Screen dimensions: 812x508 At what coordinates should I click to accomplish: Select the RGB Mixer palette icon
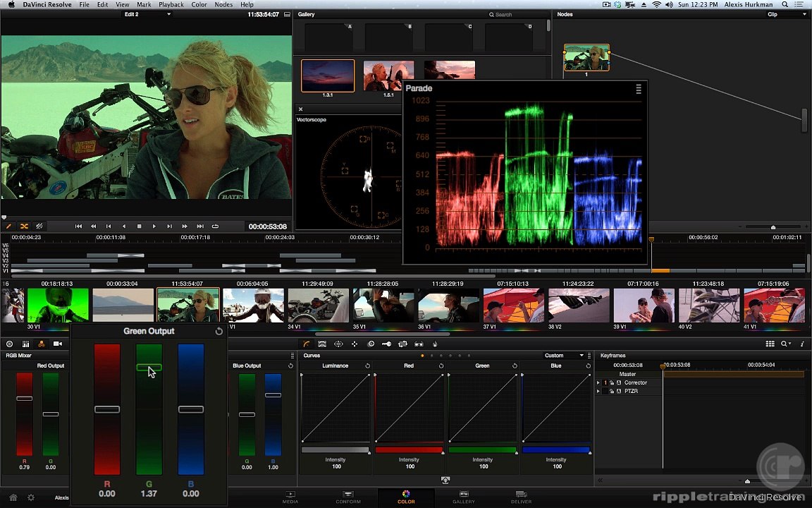coord(42,344)
